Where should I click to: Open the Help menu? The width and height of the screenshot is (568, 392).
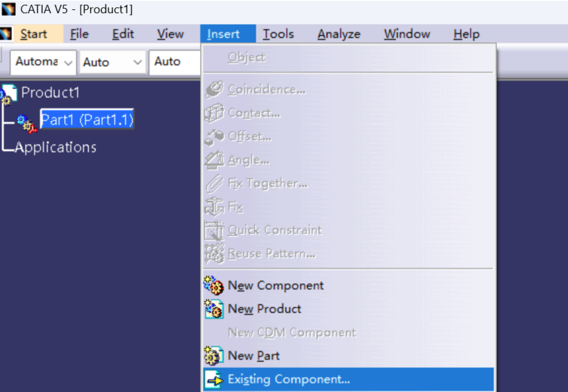[x=466, y=34]
